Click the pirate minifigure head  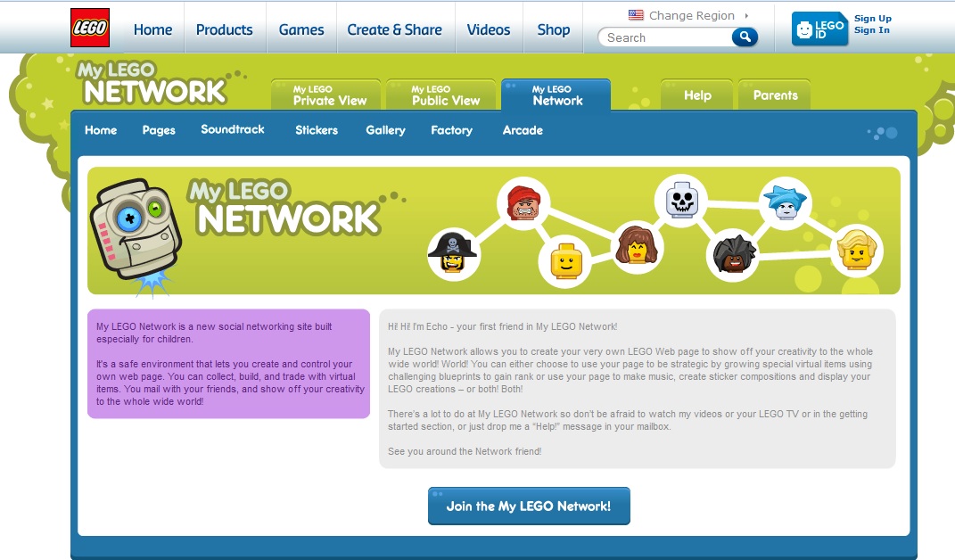click(452, 254)
